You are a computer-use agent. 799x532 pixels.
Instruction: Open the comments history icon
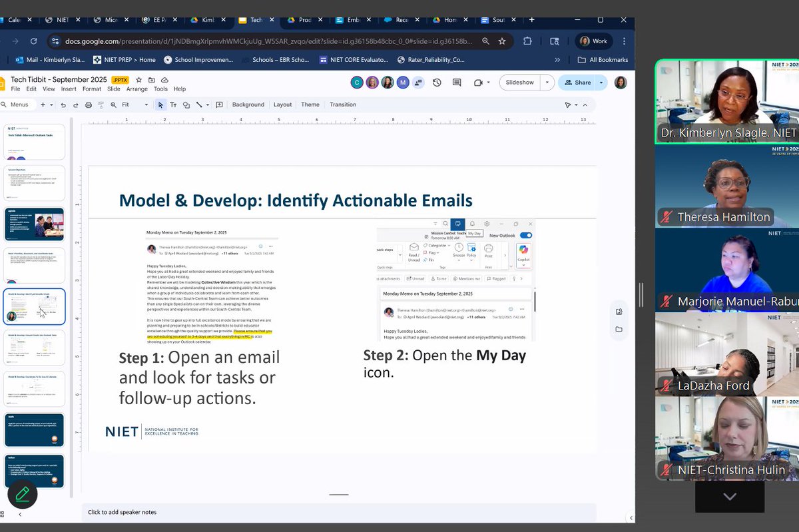457,83
